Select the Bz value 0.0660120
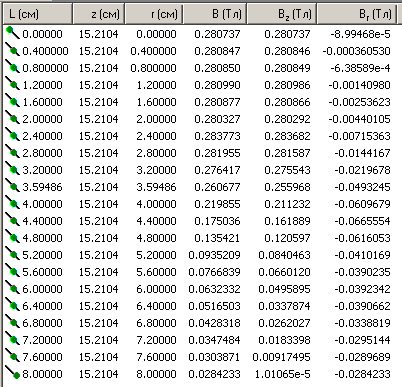The image size is (402, 387). (284, 272)
